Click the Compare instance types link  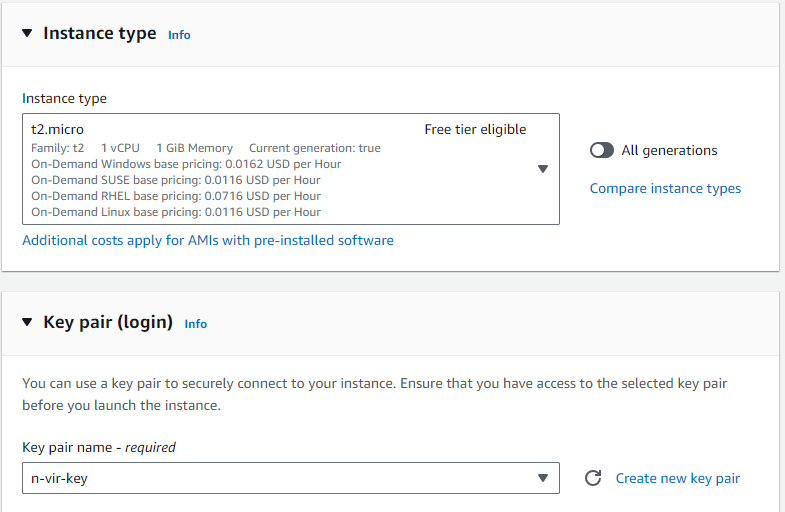[x=665, y=188]
